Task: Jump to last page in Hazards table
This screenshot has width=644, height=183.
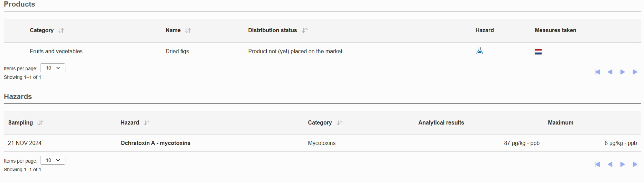Action: (635, 164)
